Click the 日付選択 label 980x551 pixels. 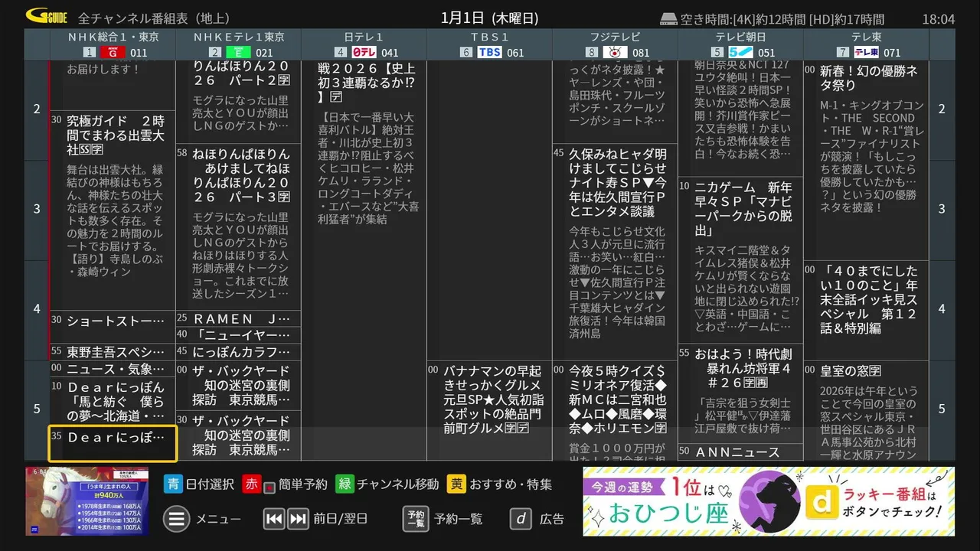pyautogui.click(x=210, y=484)
